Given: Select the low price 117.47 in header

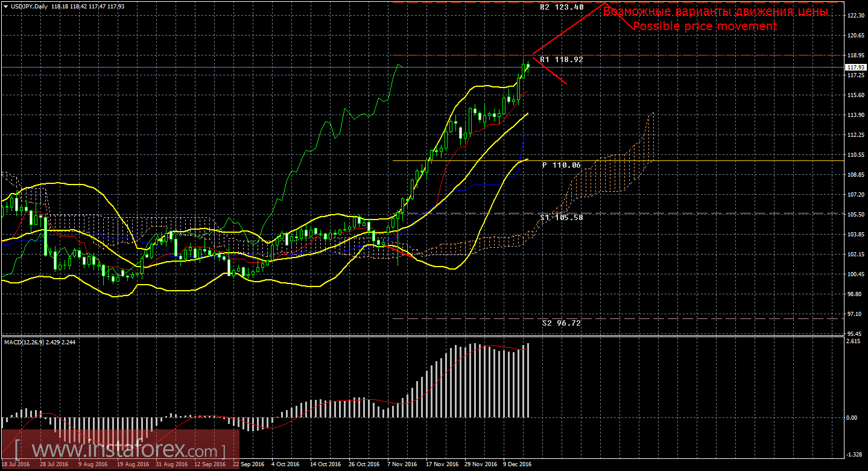Looking at the screenshot, I should [x=98, y=7].
